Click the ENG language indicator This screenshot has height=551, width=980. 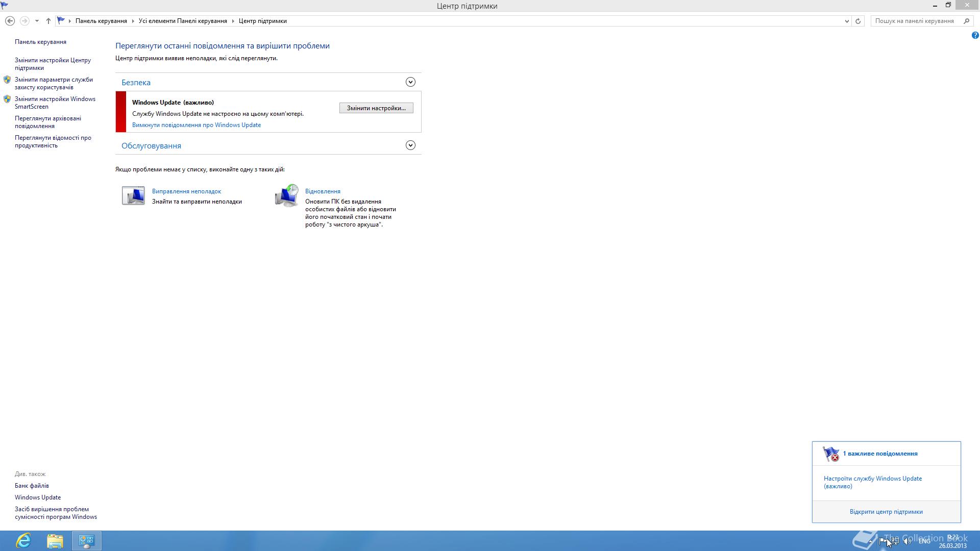[x=924, y=541]
